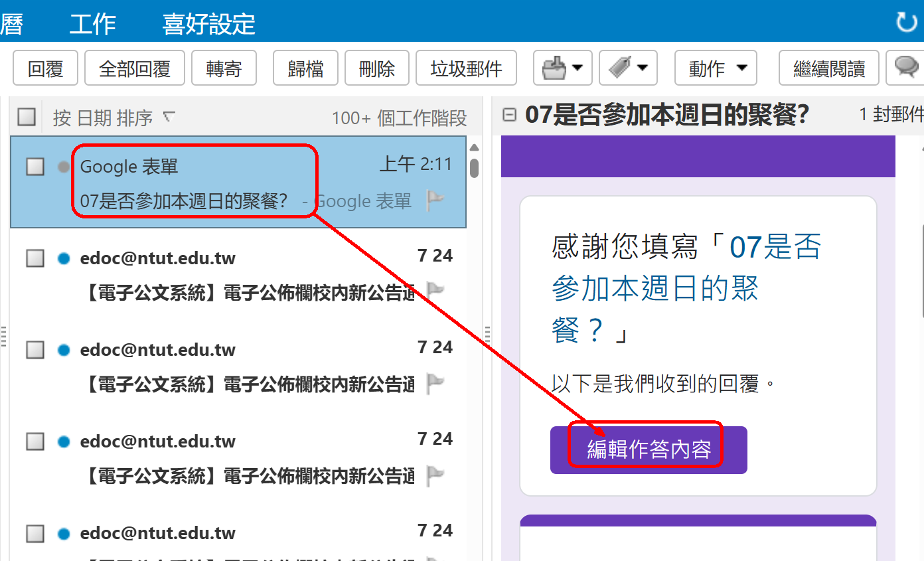The width and height of the screenshot is (924, 561).
Task: Click the speech bubble conversation icon
Action: click(906, 68)
